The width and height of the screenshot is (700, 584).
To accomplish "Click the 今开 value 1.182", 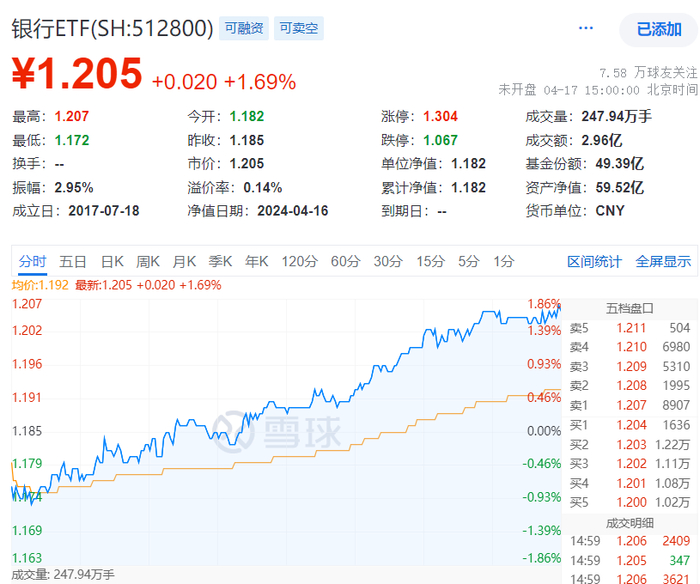I will coord(247,117).
